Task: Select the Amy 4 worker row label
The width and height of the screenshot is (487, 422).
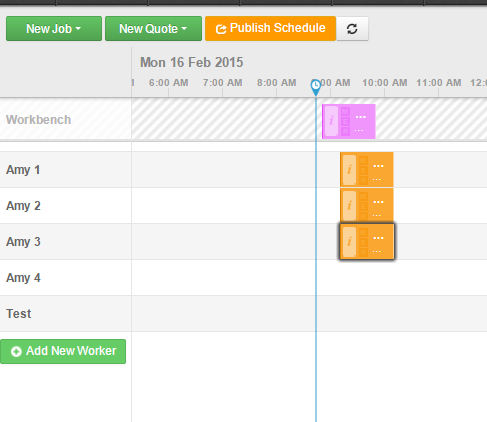Action: (x=23, y=278)
